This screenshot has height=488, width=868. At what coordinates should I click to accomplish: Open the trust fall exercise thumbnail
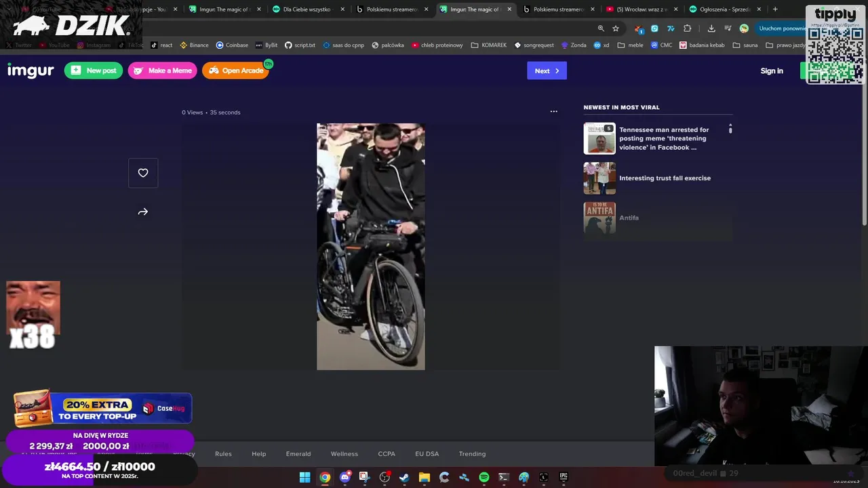599,178
